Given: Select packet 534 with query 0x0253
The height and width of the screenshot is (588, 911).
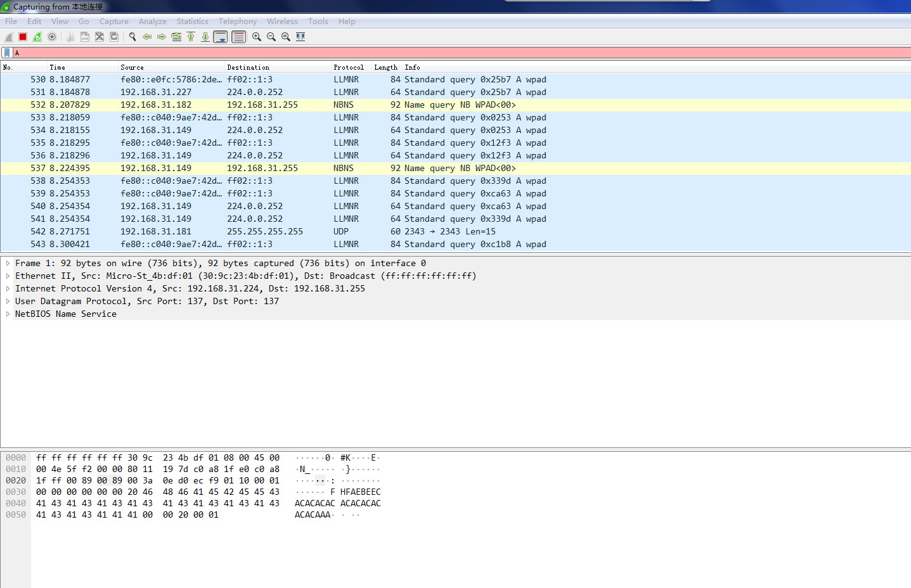Looking at the screenshot, I should point(455,130).
